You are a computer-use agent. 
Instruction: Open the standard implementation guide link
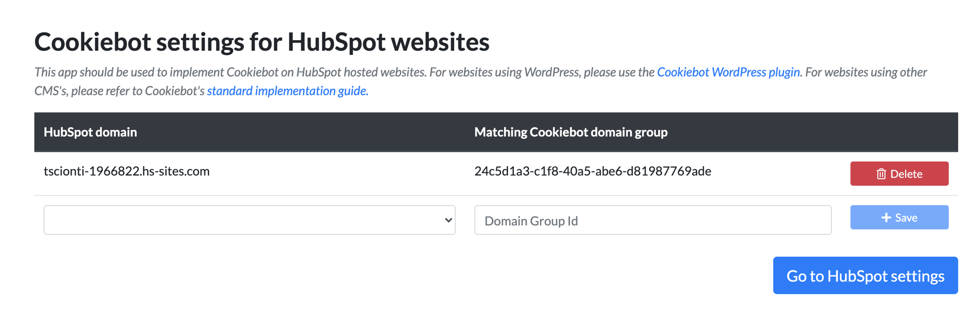tap(287, 91)
